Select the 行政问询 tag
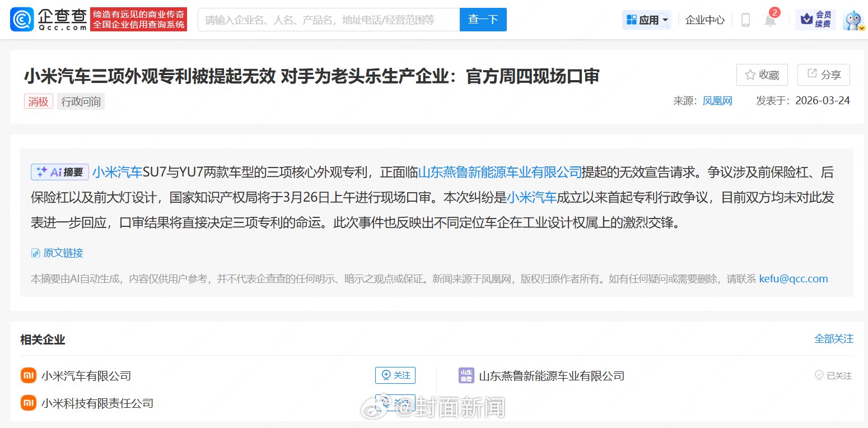868x428 pixels. click(x=81, y=101)
